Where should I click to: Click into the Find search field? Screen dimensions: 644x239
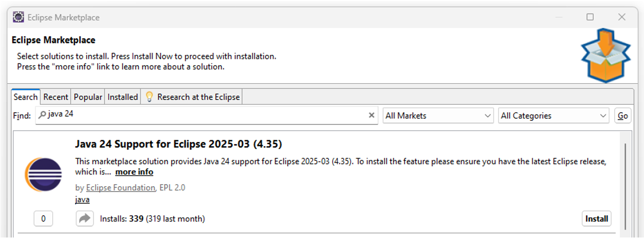click(x=207, y=115)
